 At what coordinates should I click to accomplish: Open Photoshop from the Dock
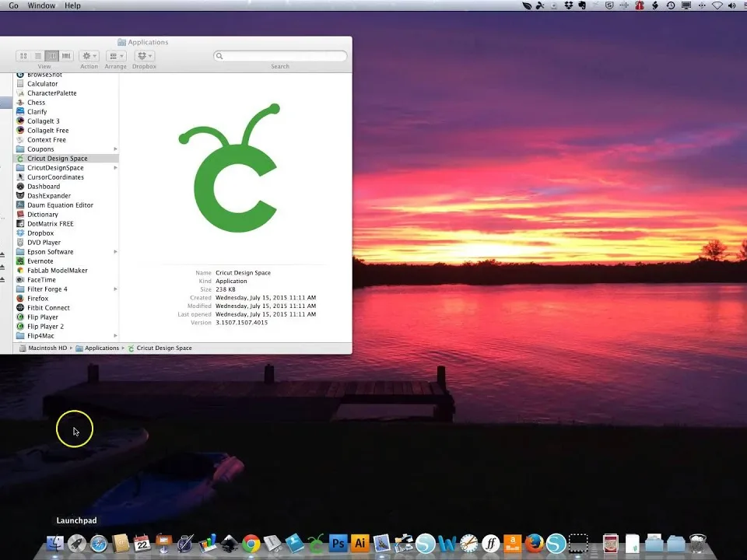point(338,543)
